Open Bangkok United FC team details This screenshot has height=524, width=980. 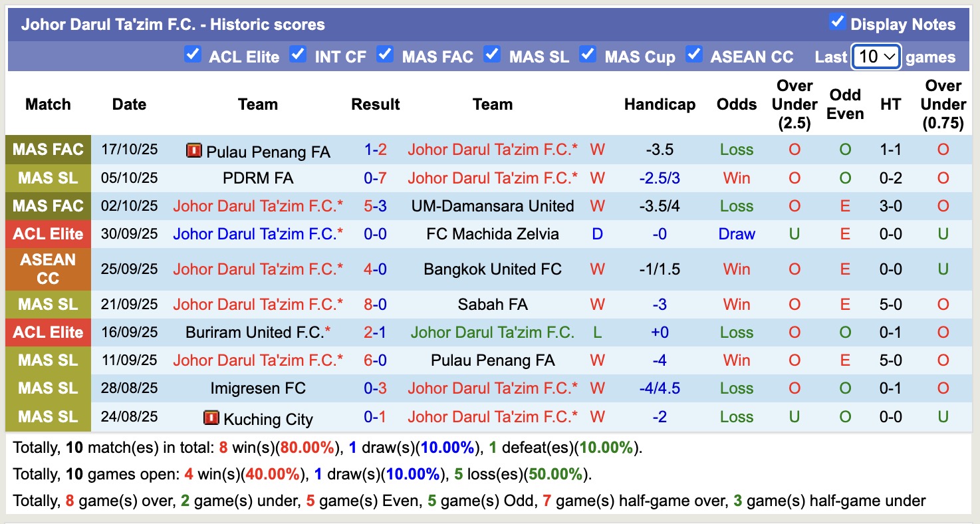coord(492,269)
